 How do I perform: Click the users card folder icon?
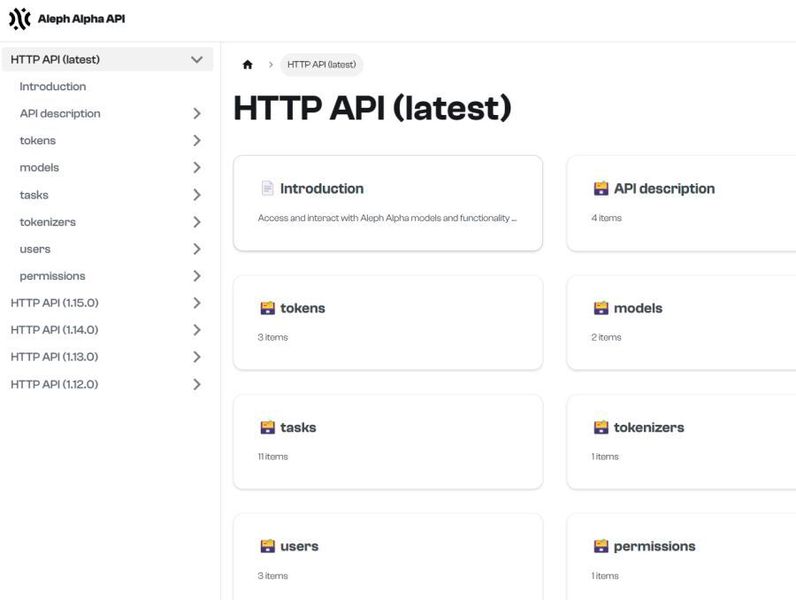267,546
